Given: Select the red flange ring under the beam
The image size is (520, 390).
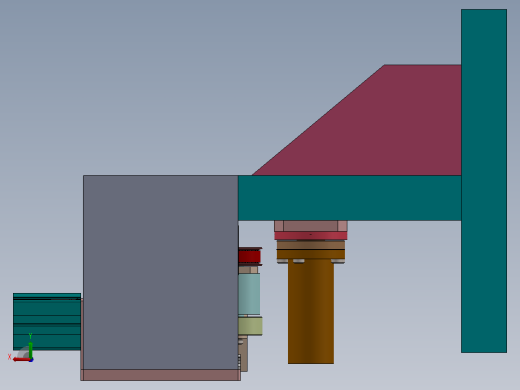Looking at the screenshot, I should (x=311, y=236).
